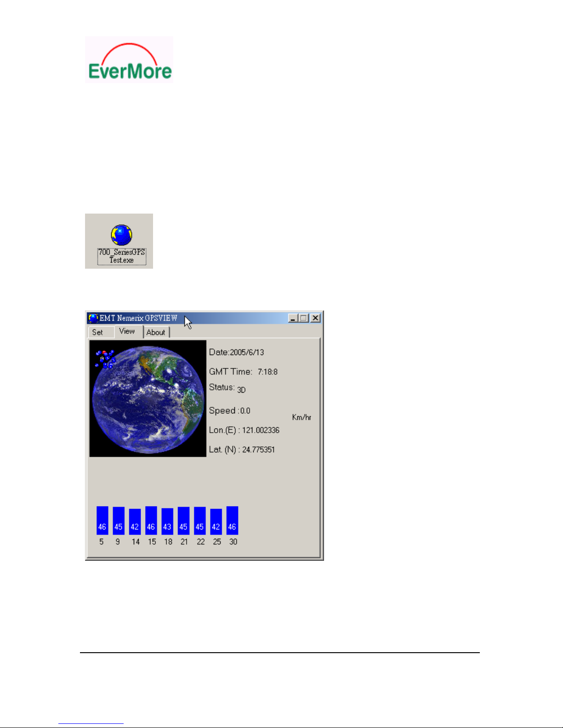Click signal bar for satellite 18
563x728 pixels.
coord(167,521)
